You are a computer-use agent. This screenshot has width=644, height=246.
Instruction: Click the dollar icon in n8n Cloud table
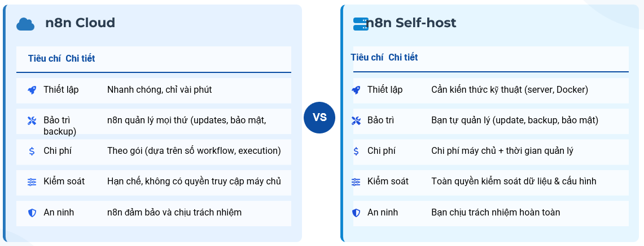[x=32, y=151]
